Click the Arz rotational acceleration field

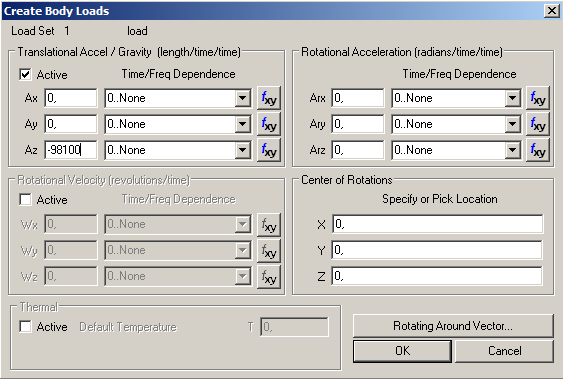(x=358, y=150)
